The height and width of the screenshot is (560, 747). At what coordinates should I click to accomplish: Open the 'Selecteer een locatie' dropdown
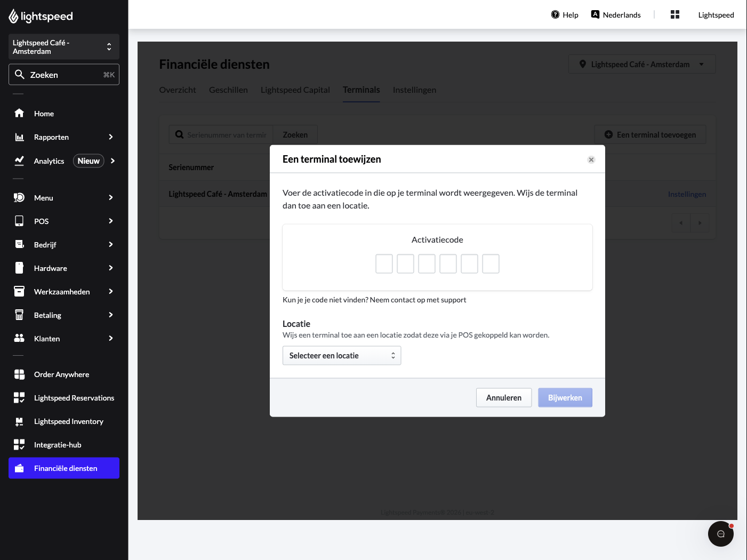point(342,356)
